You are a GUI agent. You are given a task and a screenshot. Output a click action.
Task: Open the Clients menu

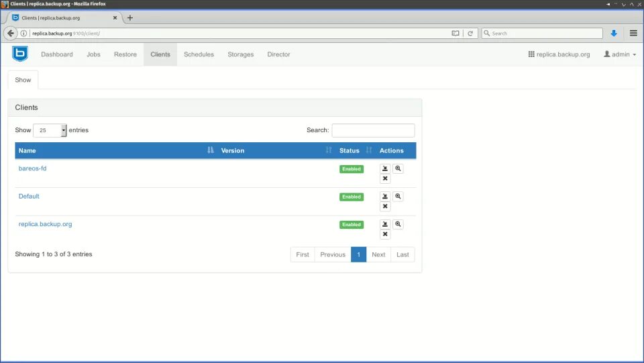point(160,54)
